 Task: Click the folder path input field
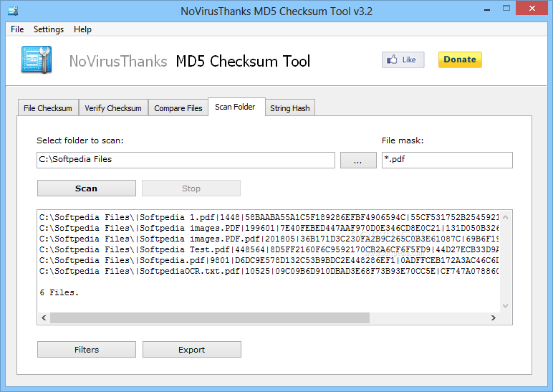coord(186,160)
